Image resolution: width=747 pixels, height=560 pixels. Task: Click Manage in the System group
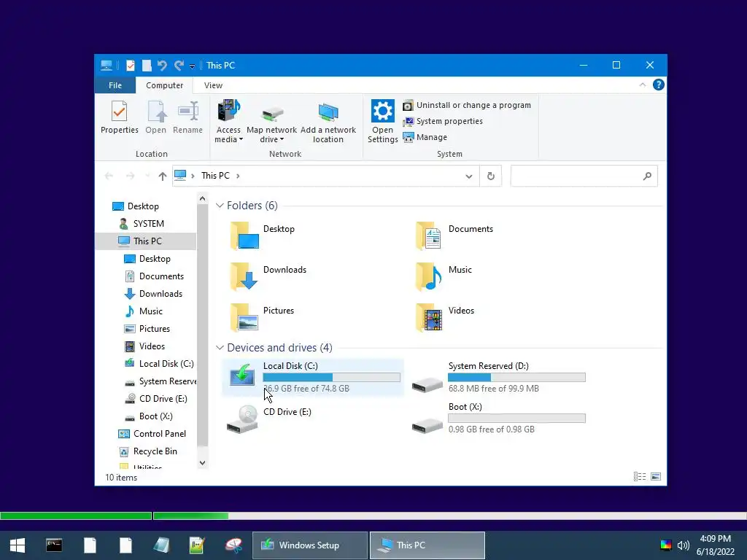tap(425, 137)
